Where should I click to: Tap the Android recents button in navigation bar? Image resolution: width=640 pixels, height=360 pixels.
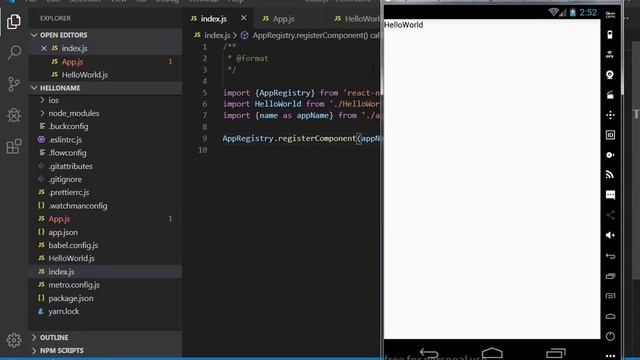pos(556,353)
